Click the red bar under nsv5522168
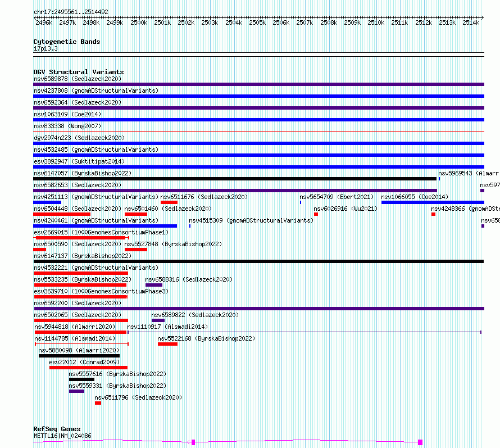Screen dimensions: 500x448 (x=167, y=344)
